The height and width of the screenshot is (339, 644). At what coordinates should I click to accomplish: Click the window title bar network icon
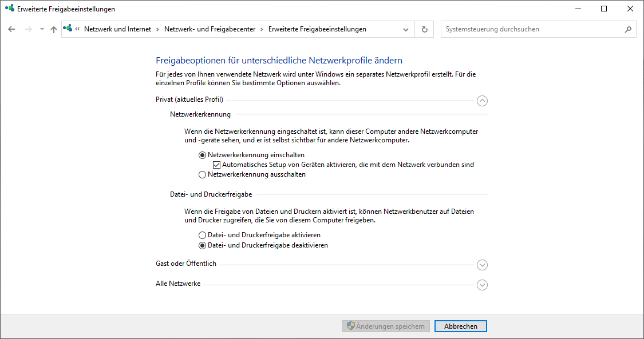10,8
